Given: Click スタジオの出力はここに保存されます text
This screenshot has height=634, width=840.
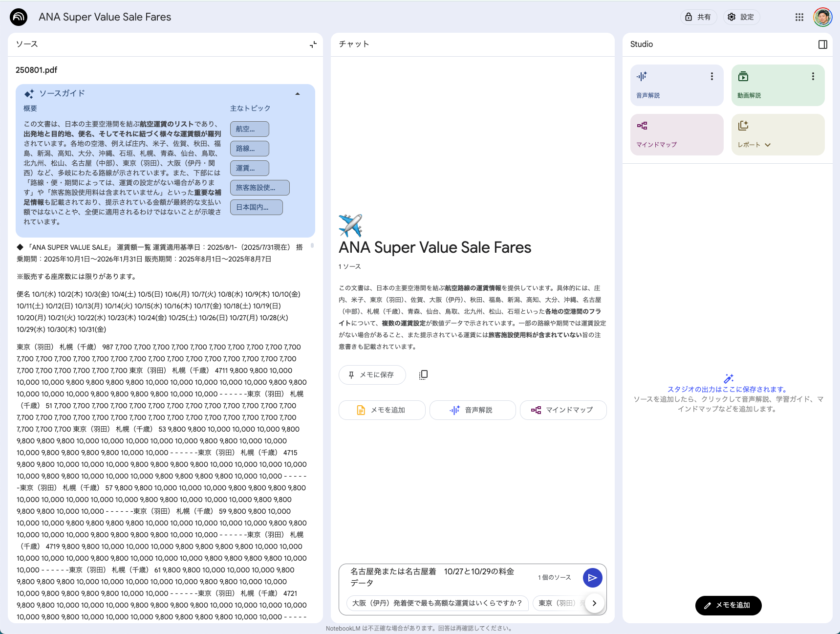Looking at the screenshot, I should pyautogui.click(x=729, y=390).
